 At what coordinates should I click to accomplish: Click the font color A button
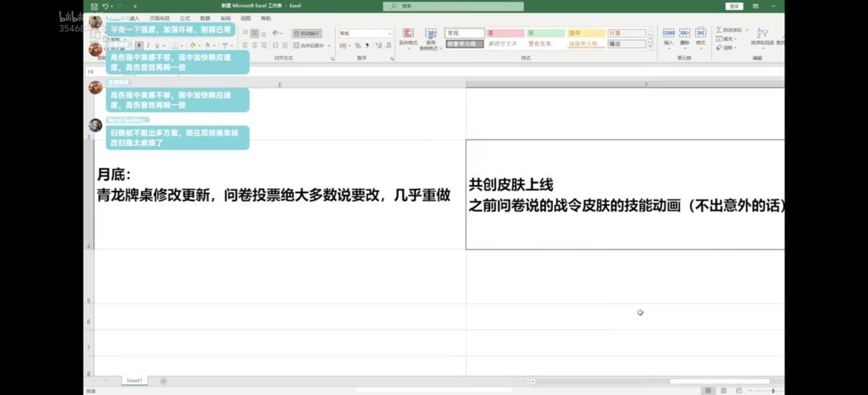[x=207, y=45]
